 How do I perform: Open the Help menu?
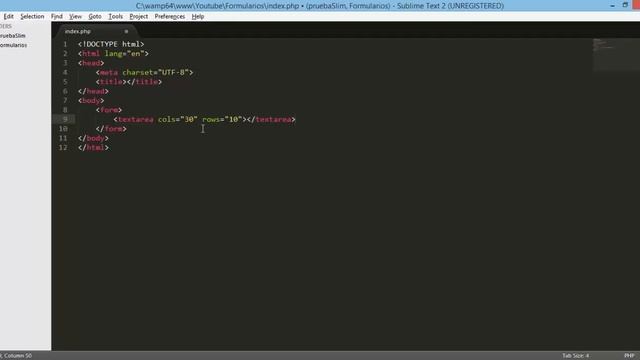tap(198, 16)
